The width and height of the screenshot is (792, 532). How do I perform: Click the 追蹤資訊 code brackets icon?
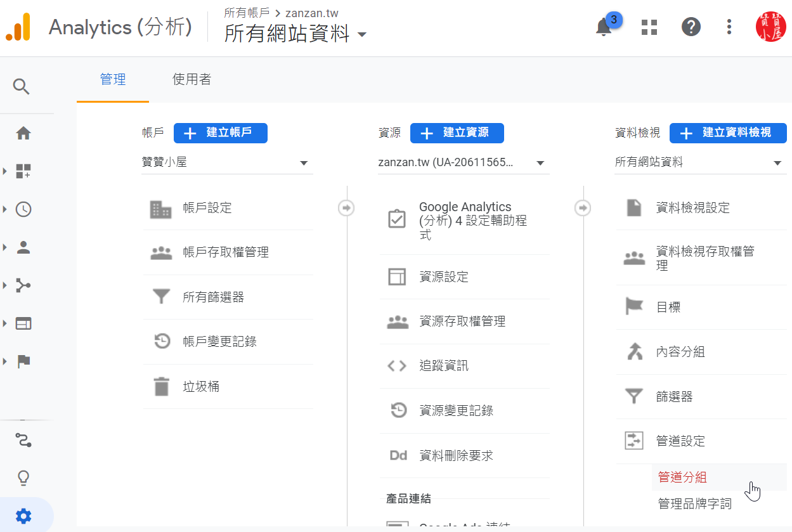397,366
